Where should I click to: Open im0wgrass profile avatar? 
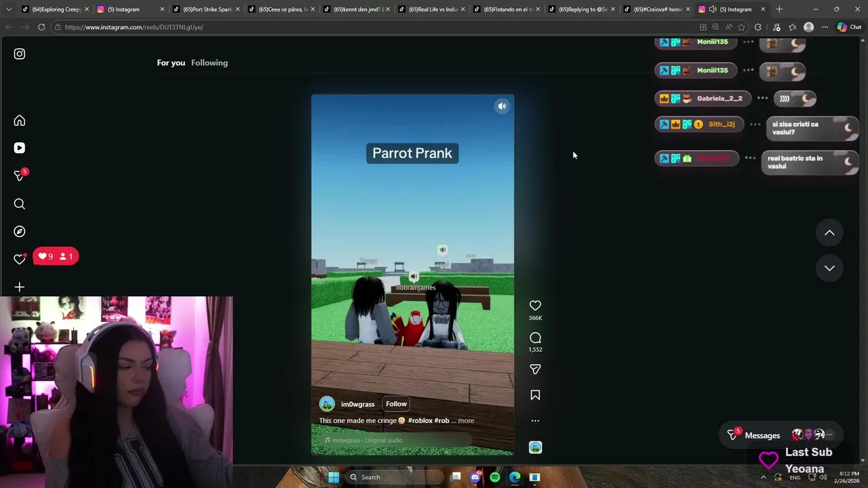click(327, 404)
